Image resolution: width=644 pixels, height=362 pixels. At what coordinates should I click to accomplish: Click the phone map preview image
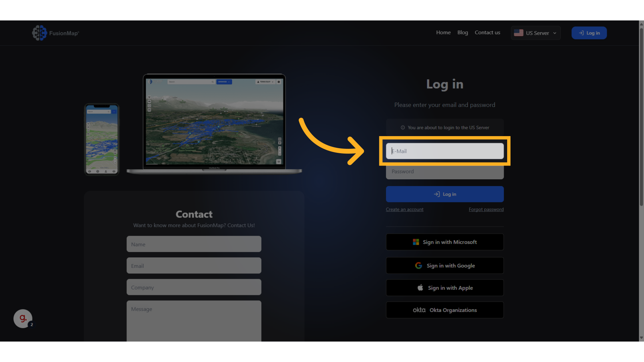click(102, 139)
